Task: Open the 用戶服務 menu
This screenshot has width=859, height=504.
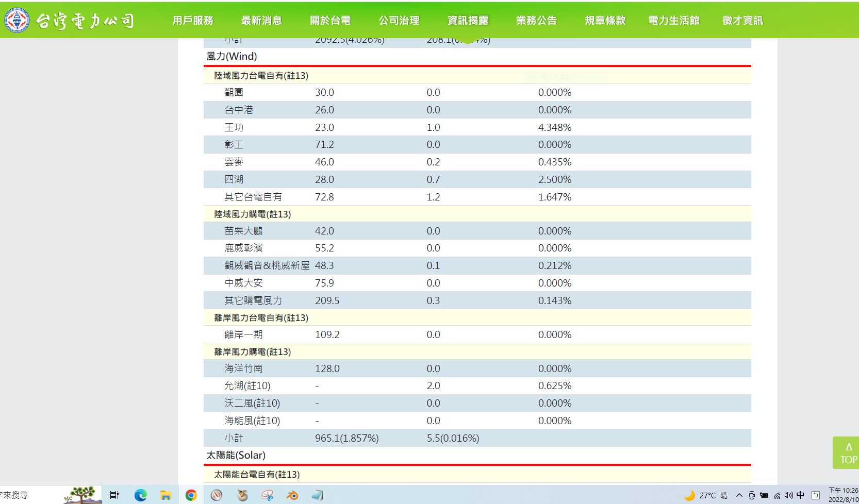Action: (x=193, y=21)
